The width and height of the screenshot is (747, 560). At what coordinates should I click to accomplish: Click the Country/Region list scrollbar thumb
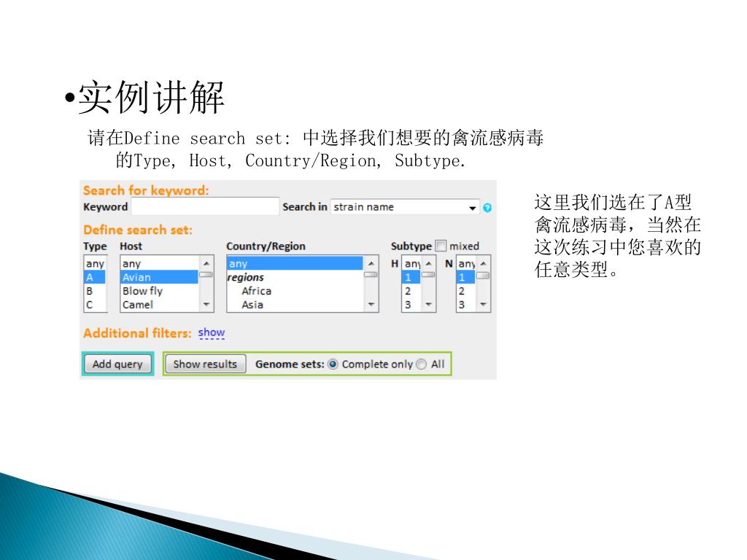coord(371,274)
